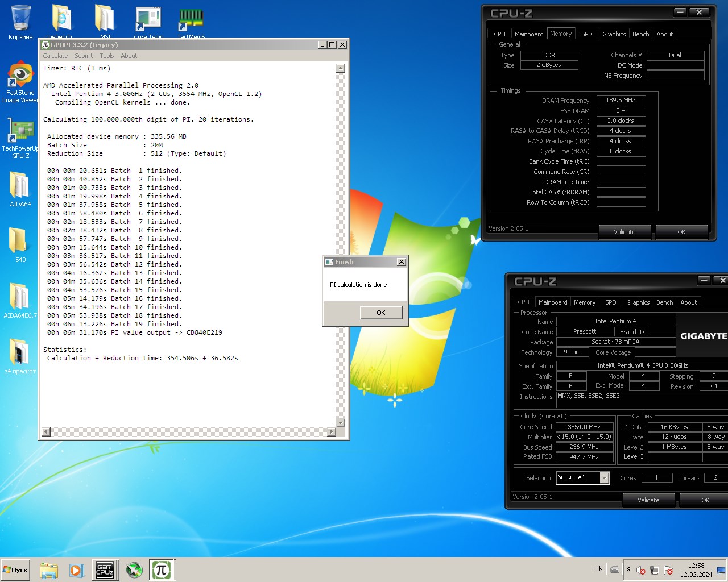Click the Finish dialog title icon
This screenshot has width=728, height=582.
(x=329, y=262)
